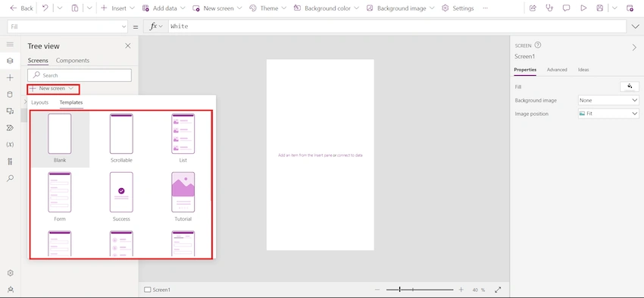Preview the app with play icon
Screen dimensions: 644x298
[x=583, y=8]
